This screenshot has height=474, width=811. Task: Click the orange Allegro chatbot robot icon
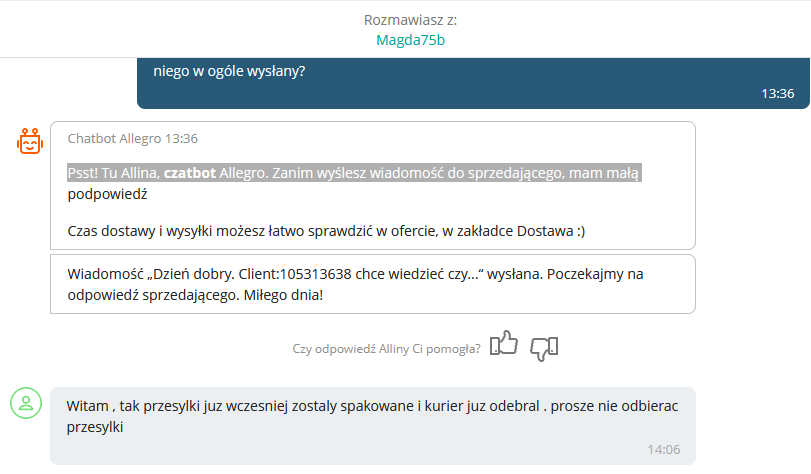point(30,142)
